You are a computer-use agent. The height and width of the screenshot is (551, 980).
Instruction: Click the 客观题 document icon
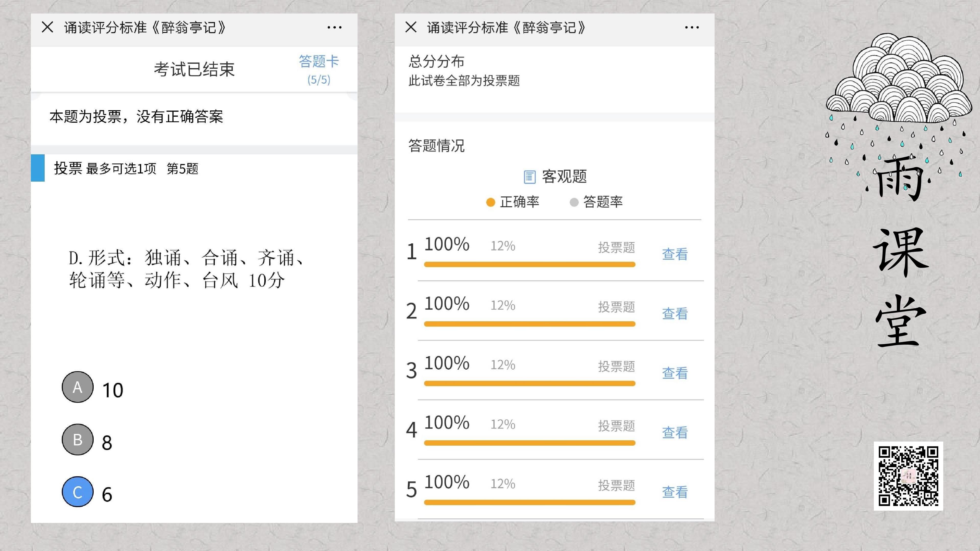click(529, 177)
